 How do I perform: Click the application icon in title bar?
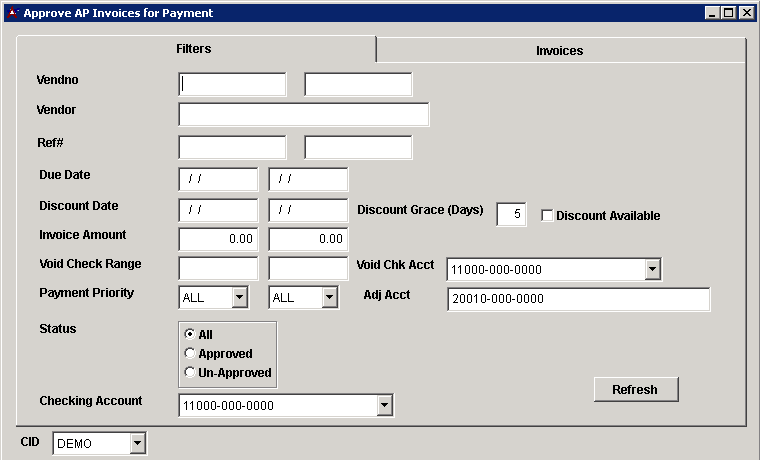coord(12,13)
